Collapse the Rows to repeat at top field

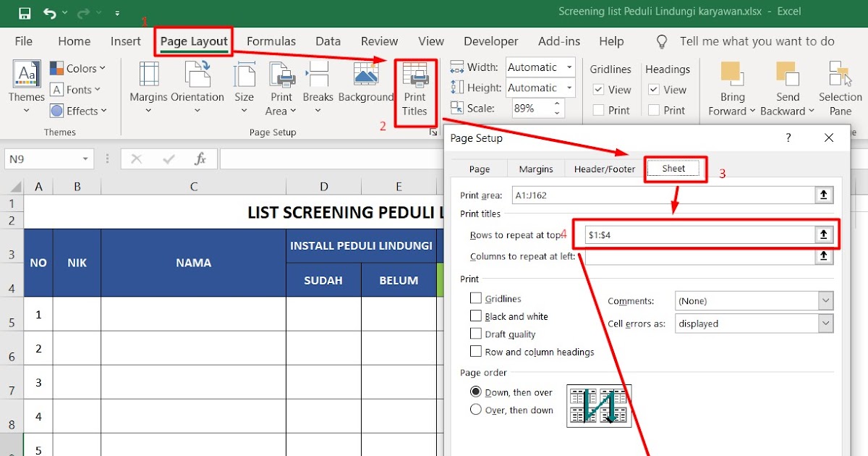[x=825, y=234]
